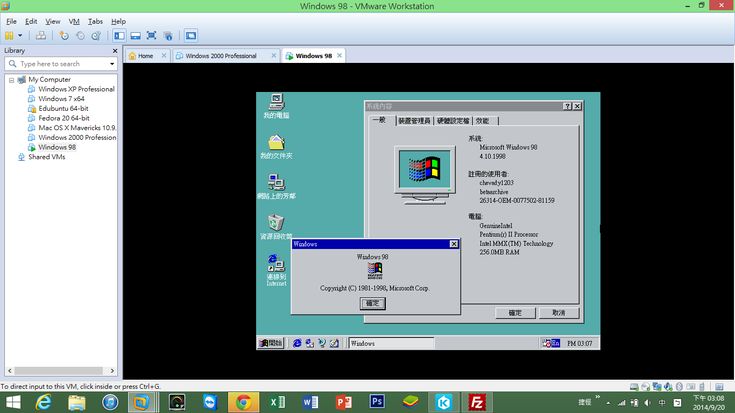Click VMware status bar CD/DVD icon
Viewport: 735px width, 413px height.
pyautogui.click(x=645, y=387)
